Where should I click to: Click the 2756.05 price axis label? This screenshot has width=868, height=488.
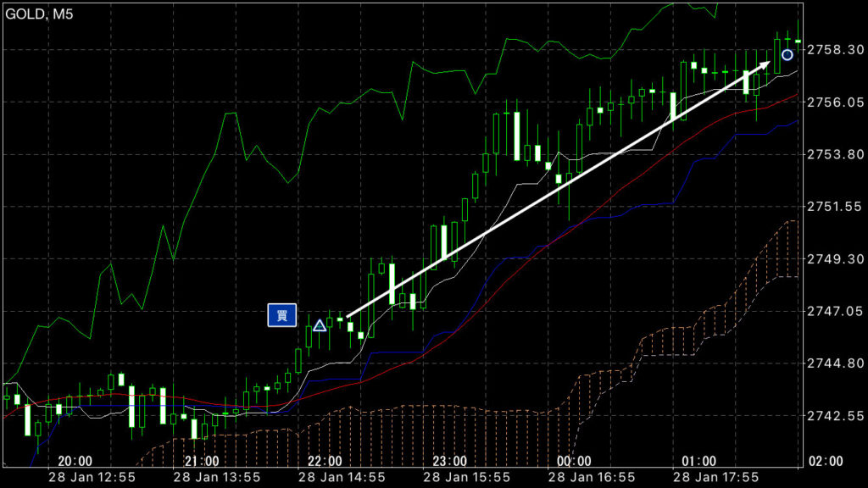pyautogui.click(x=836, y=102)
